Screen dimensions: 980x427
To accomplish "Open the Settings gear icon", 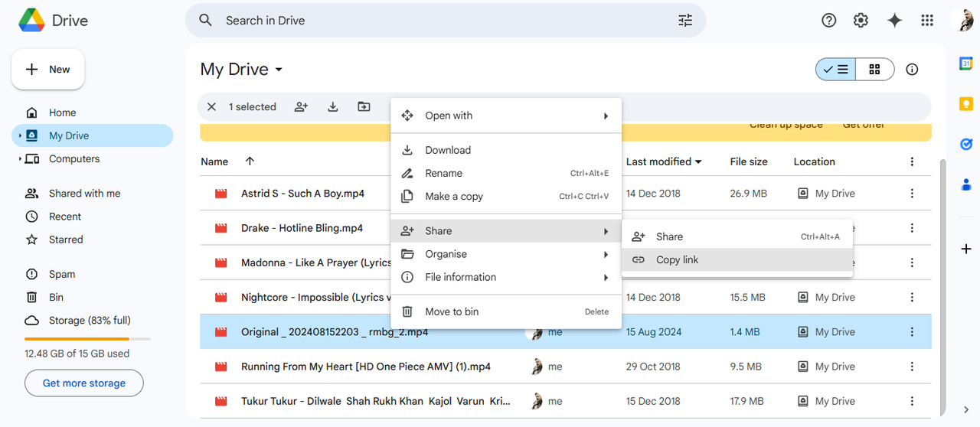I will click(x=861, y=21).
